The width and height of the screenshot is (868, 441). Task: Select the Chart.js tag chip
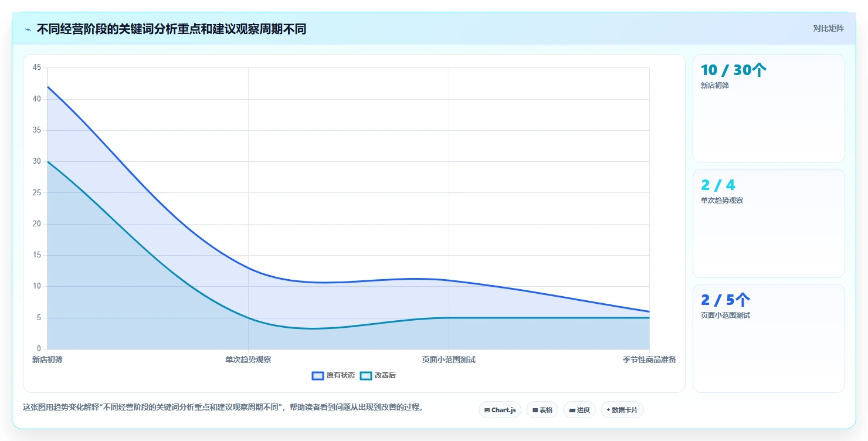pyautogui.click(x=500, y=410)
